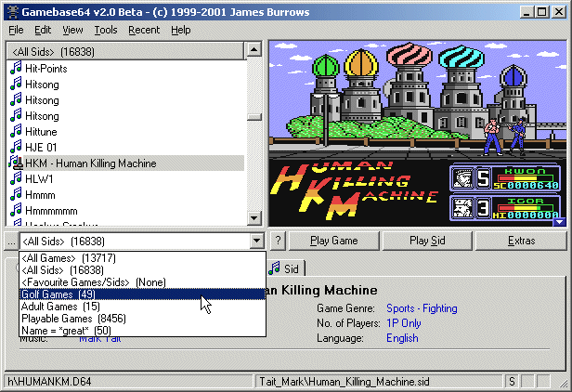Click the music note icon beside Hit-Points
Image resolution: width=572 pixels, height=392 pixels.
click(16, 68)
